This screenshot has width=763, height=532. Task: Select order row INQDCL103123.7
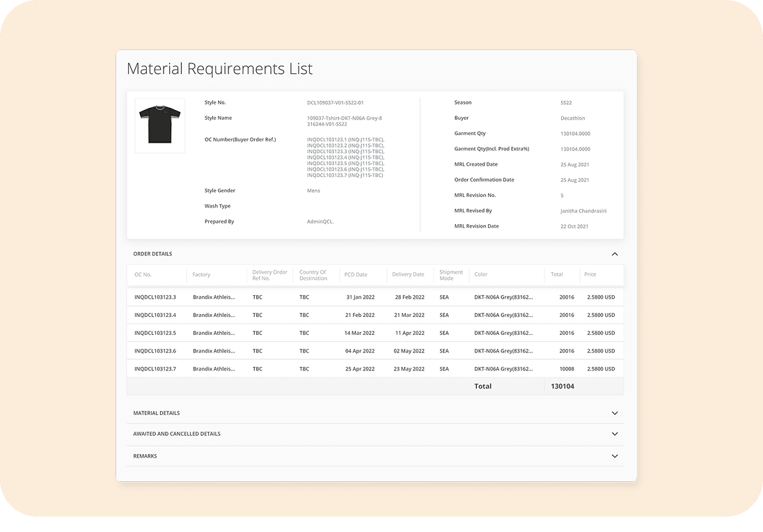click(155, 369)
